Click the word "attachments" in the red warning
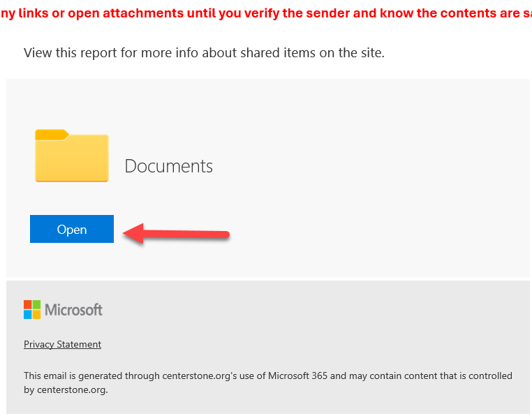The image size is (532, 416). [143, 13]
